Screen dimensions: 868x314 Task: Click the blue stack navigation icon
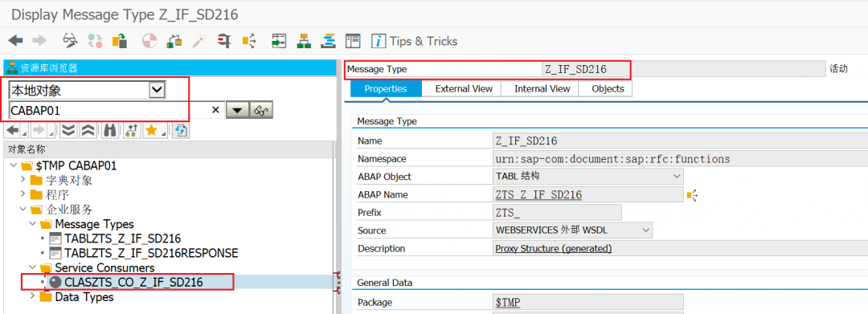coord(329,40)
